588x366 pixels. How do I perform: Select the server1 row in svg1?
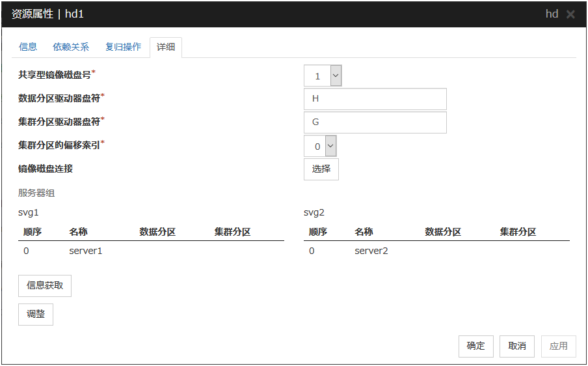(85, 251)
